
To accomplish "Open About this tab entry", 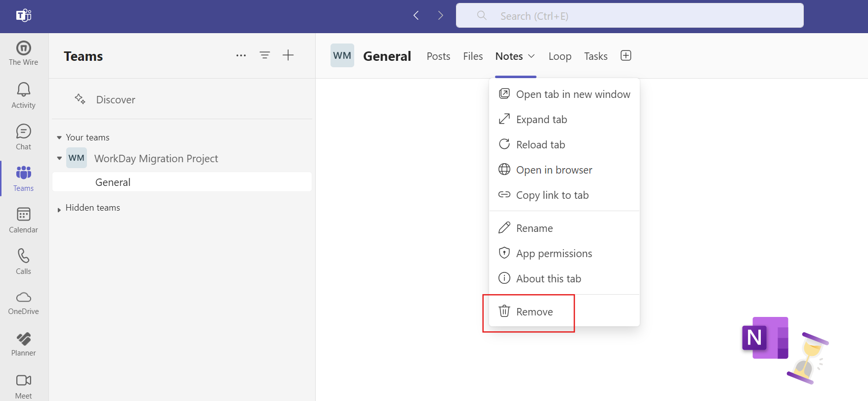I will coord(564,278).
